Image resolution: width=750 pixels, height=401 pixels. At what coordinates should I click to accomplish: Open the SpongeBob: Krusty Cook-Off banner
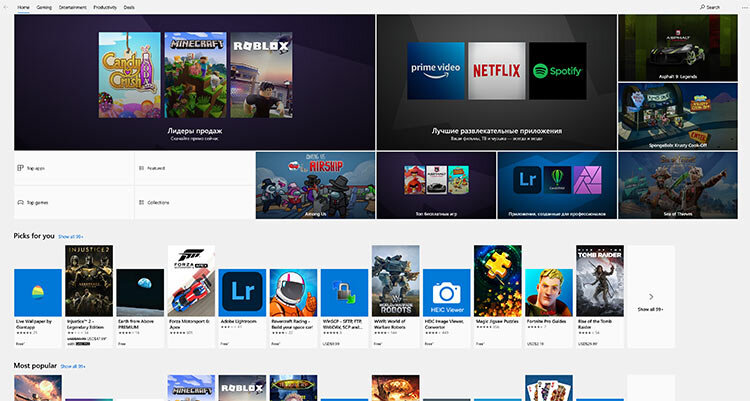678,116
